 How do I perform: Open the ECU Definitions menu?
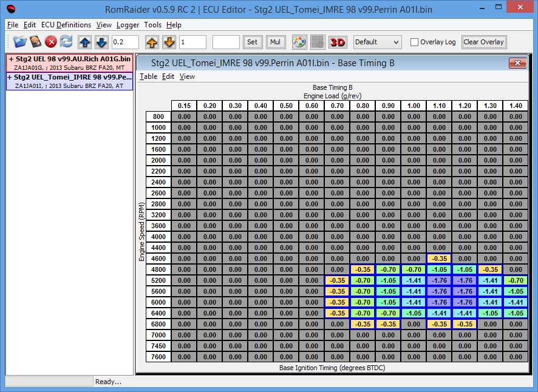click(66, 25)
